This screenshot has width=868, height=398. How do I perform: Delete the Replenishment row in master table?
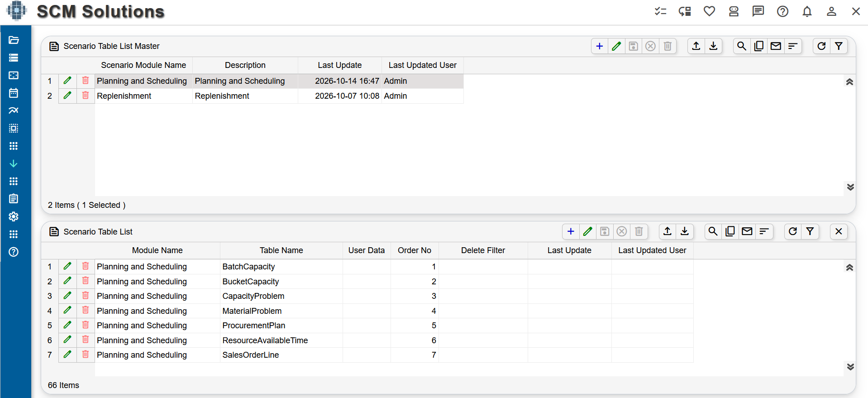pyautogui.click(x=86, y=96)
